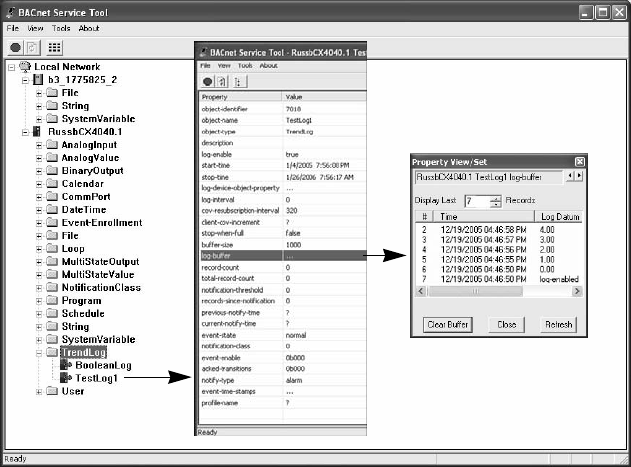Click the Clear Buffer button

447,324
